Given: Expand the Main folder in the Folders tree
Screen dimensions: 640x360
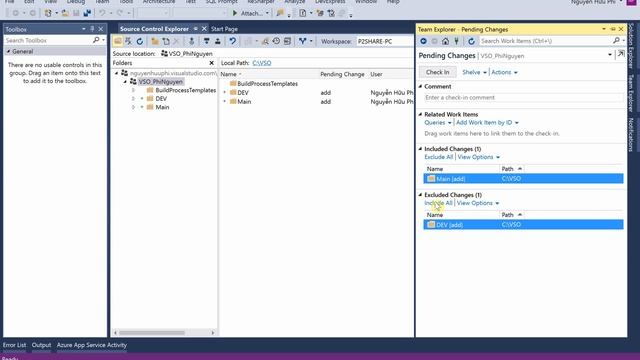Looking at the screenshot, I should tap(133, 107).
